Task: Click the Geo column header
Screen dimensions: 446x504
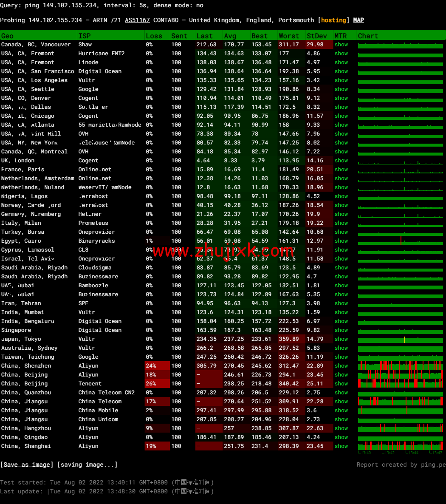Action: click(7, 36)
